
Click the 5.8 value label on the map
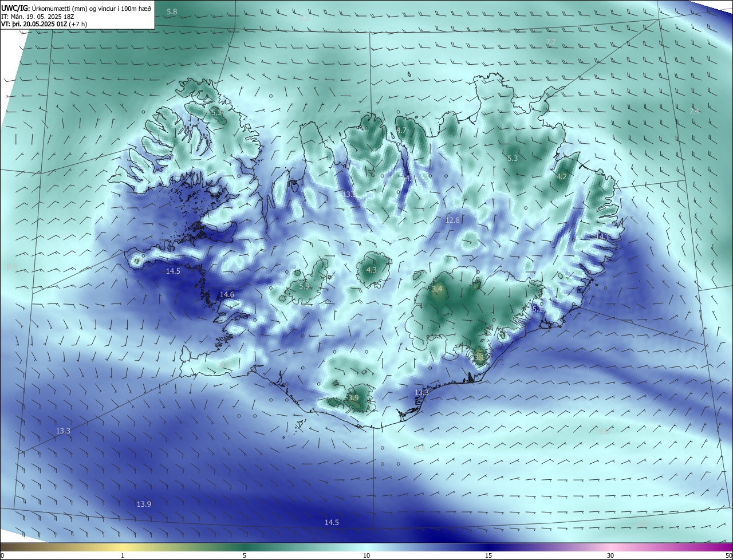[172, 12]
